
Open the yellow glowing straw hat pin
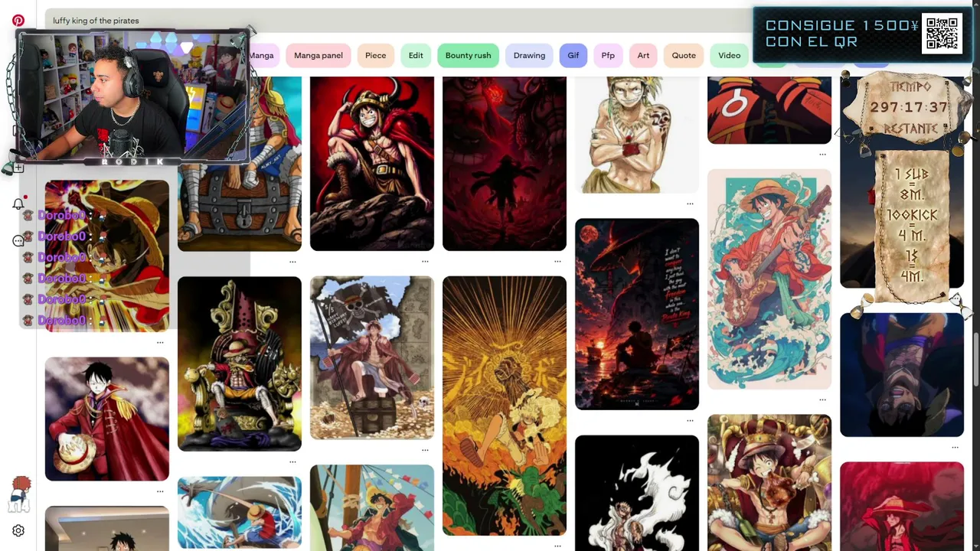107,256
